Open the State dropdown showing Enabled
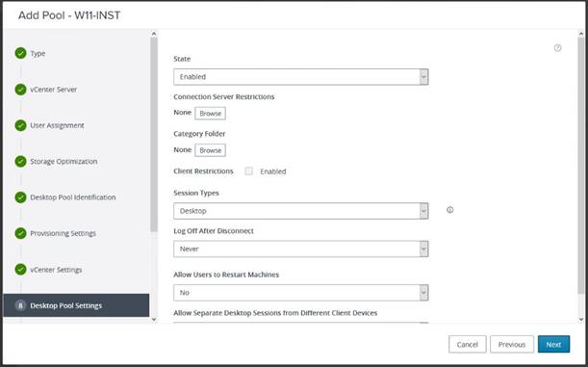The height and width of the screenshot is (367, 588). 301,76
